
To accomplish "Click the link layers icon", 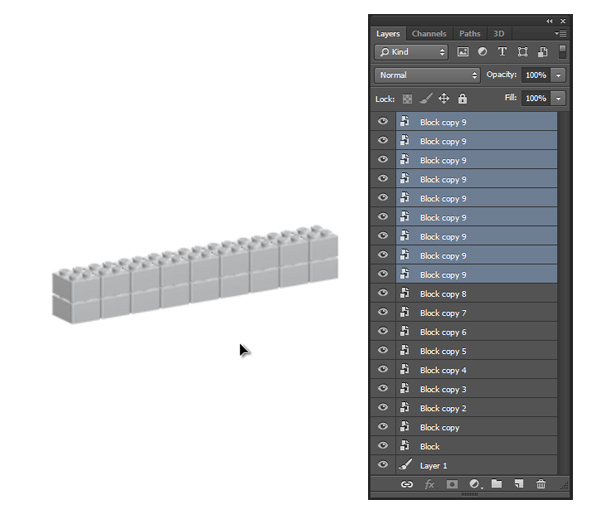I will coord(406,484).
